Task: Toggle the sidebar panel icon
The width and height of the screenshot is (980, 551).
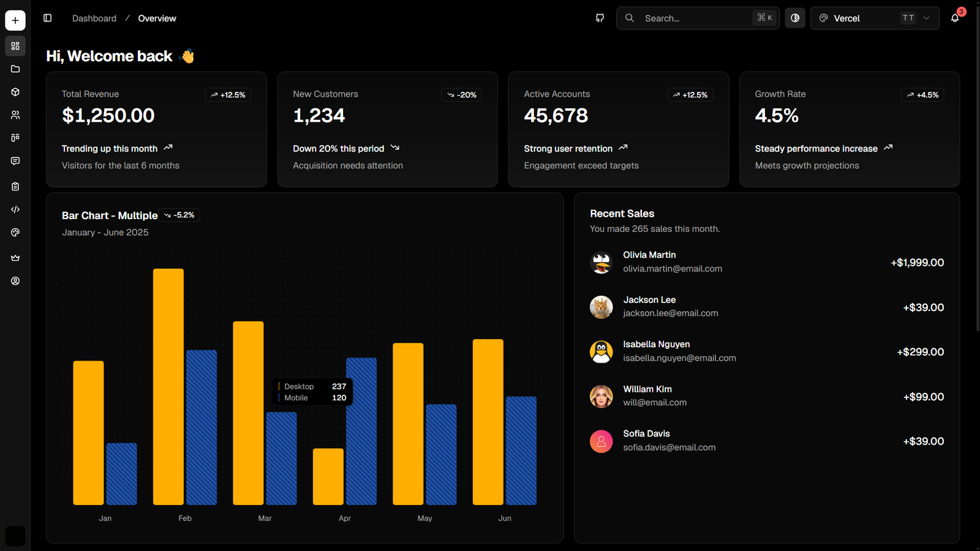Action: coord(47,18)
